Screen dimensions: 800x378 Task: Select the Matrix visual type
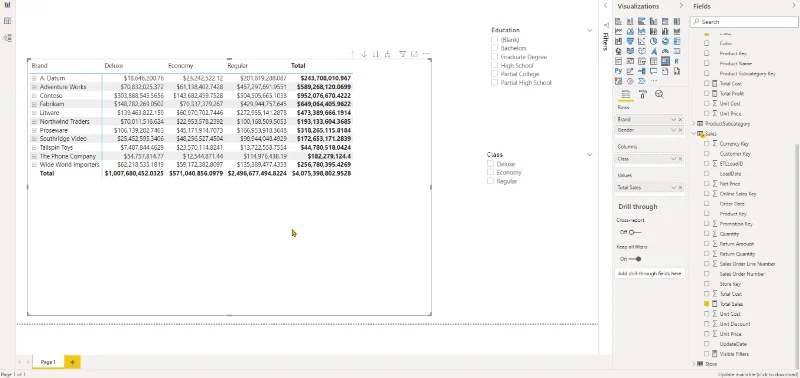coord(665,61)
